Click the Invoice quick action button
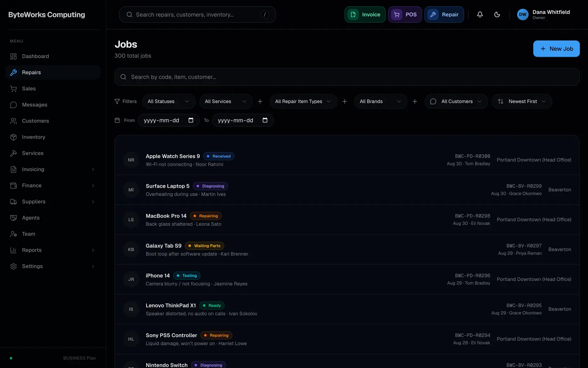This screenshot has height=368, width=588. (x=365, y=14)
